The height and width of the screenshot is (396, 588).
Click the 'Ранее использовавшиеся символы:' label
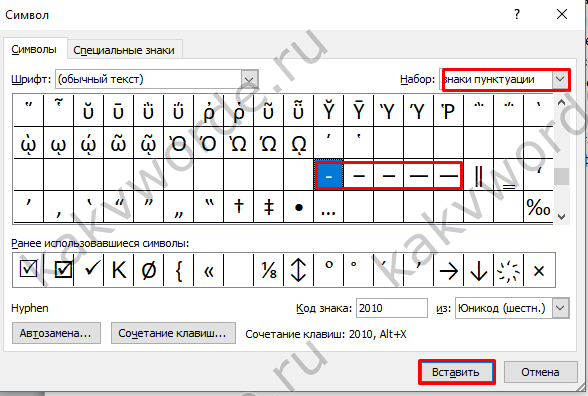[100, 243]
